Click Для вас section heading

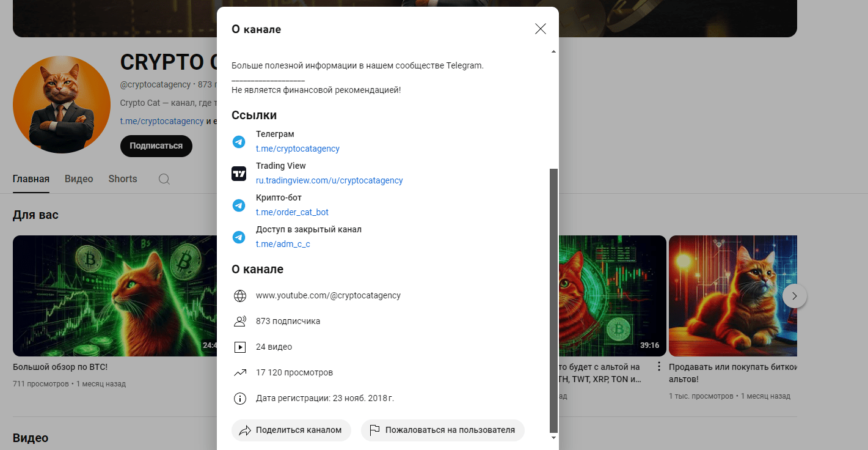point(35,215)
